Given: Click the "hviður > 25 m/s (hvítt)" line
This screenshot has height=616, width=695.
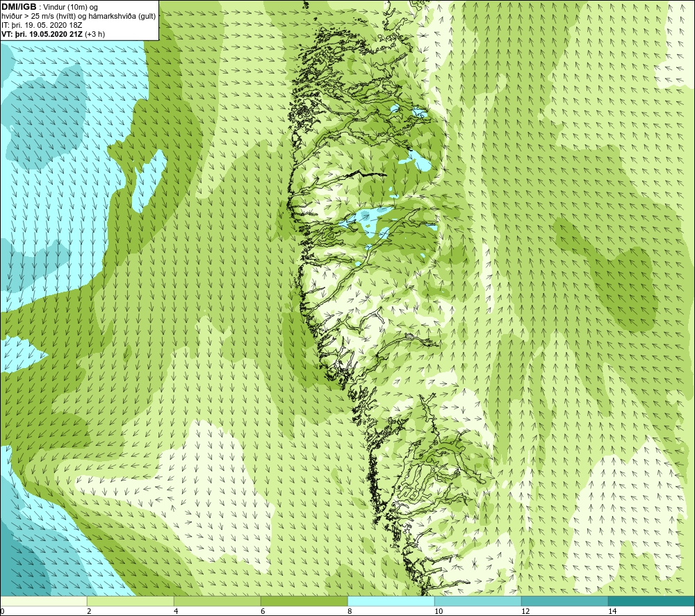Looking at the screenshot, I should point(38,17).
